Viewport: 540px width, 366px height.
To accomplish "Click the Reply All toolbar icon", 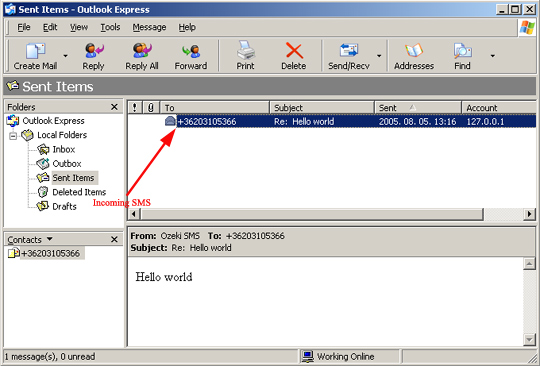I will tap(142, 51).
